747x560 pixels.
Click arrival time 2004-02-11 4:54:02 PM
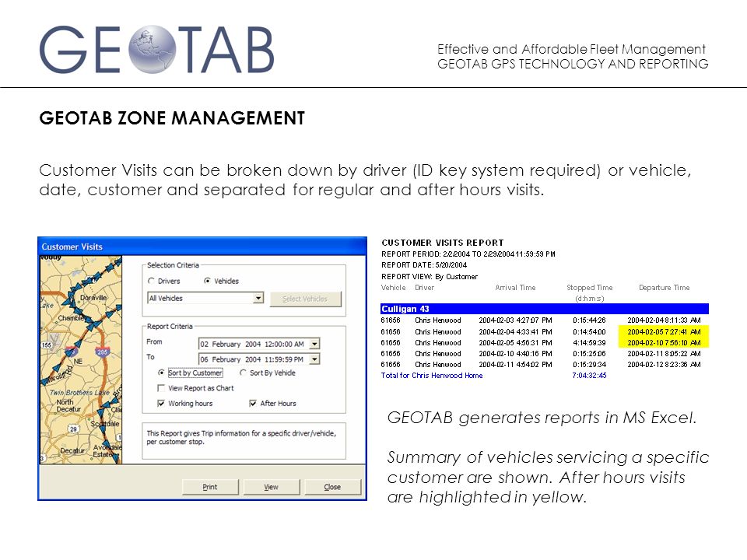pyautogui.click(x=515, y=364)
